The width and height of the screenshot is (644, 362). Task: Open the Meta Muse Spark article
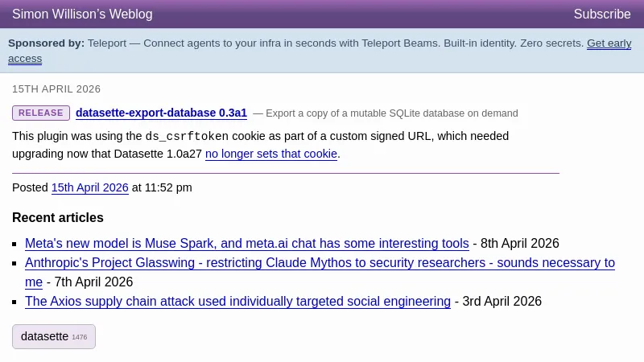click(x=246, y=243)
